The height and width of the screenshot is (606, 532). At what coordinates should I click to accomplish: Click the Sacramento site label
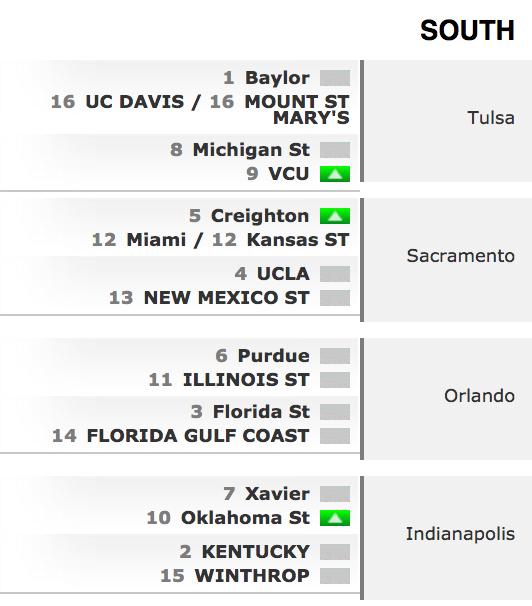461,256
